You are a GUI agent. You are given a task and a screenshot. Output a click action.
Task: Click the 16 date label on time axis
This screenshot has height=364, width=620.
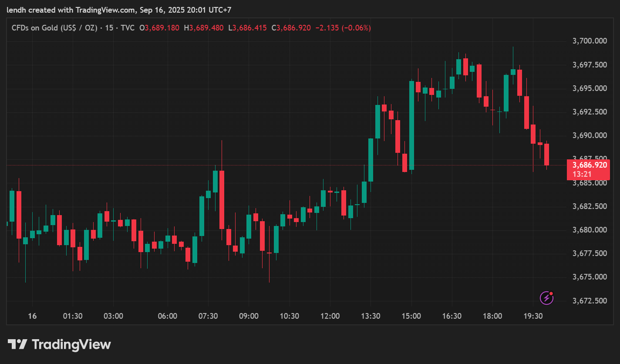click(x=32, y=316)
